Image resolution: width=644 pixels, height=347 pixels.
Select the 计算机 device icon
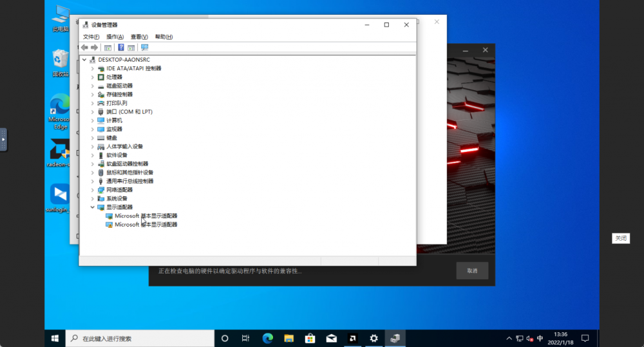[100, 120]
